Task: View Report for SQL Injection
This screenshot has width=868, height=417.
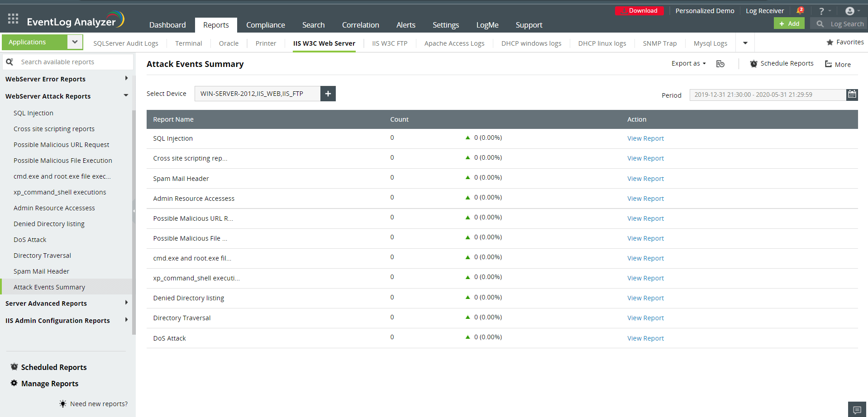Action: [645, 138]
